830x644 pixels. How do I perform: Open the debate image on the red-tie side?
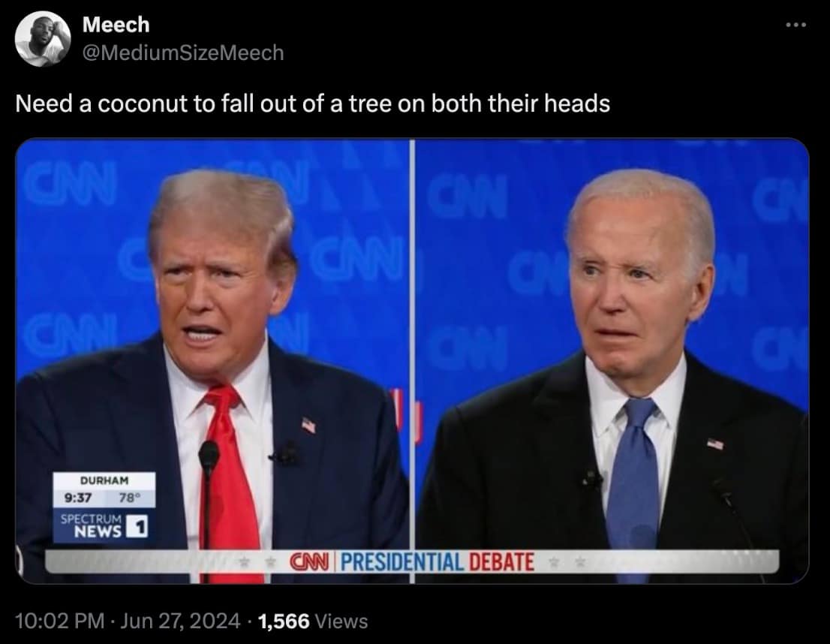pyautogui.click(x=213, y=361)
